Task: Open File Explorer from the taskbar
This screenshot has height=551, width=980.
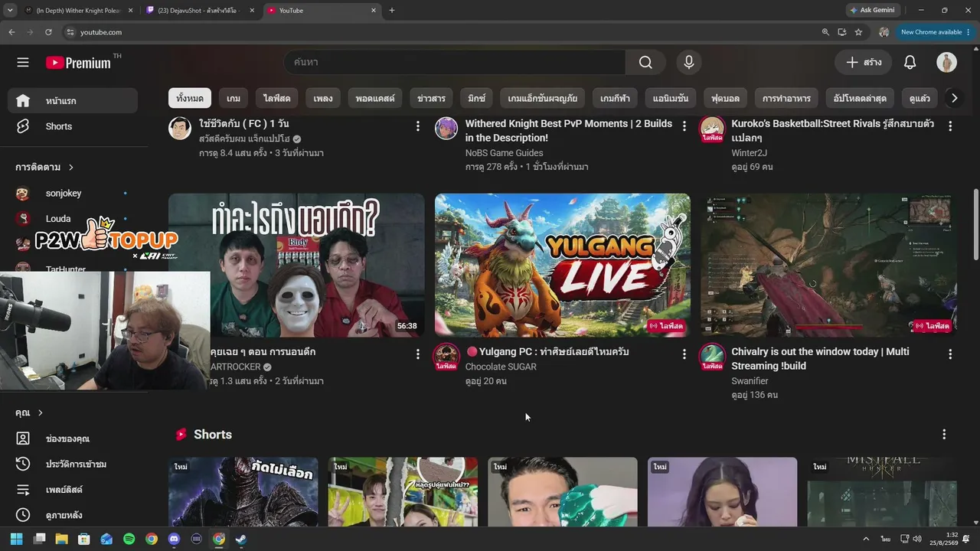Action: 61,539
